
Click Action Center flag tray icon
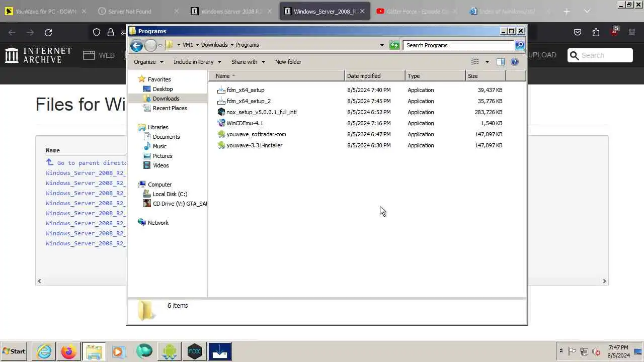pyautogui.click(x=572, y=351)
